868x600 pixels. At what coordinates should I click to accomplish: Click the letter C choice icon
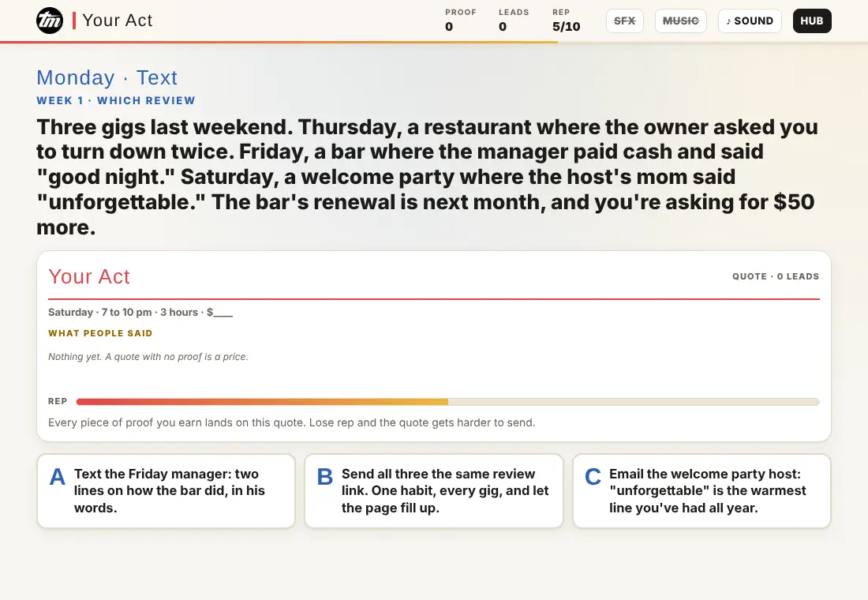click(593, 477)
